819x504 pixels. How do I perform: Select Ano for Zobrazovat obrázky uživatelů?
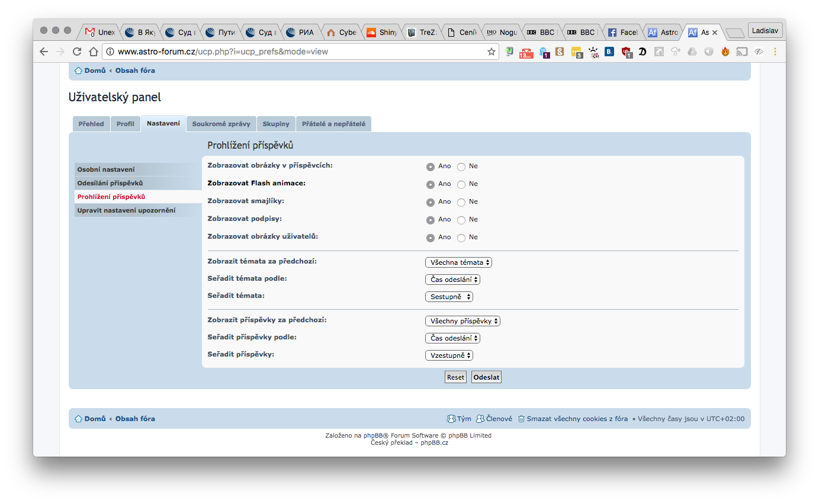pyautogui.click(x=431, y=237)
